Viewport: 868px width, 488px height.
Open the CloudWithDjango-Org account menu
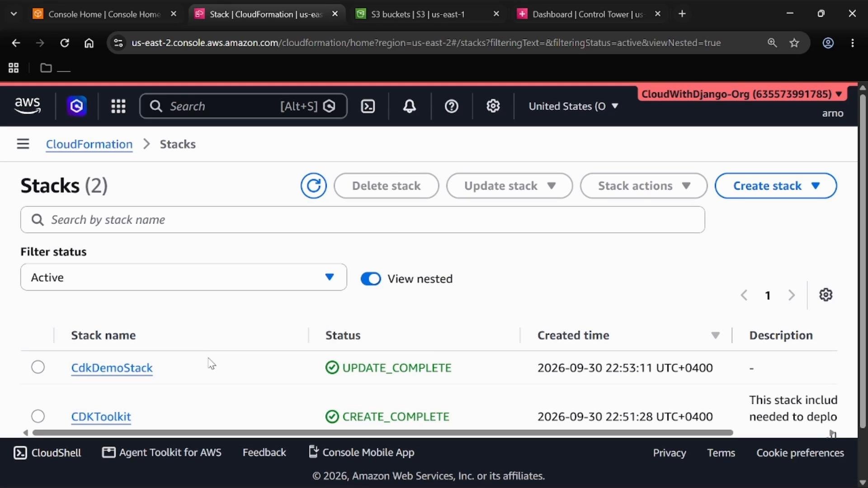tap(741, 94)
